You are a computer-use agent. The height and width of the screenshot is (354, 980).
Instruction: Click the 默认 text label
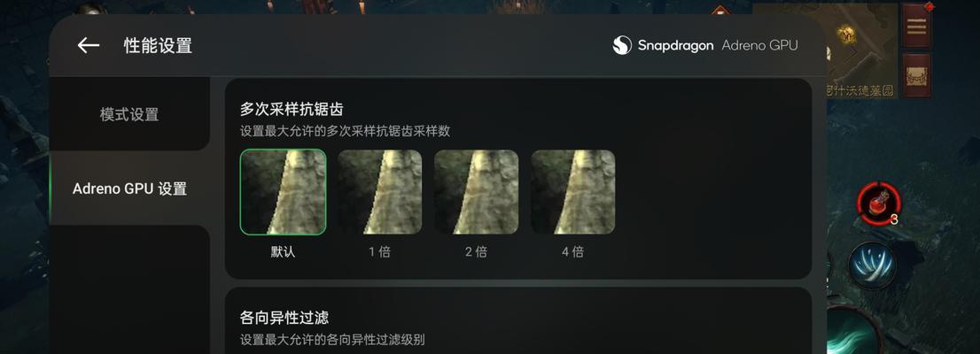pos(284,251)
